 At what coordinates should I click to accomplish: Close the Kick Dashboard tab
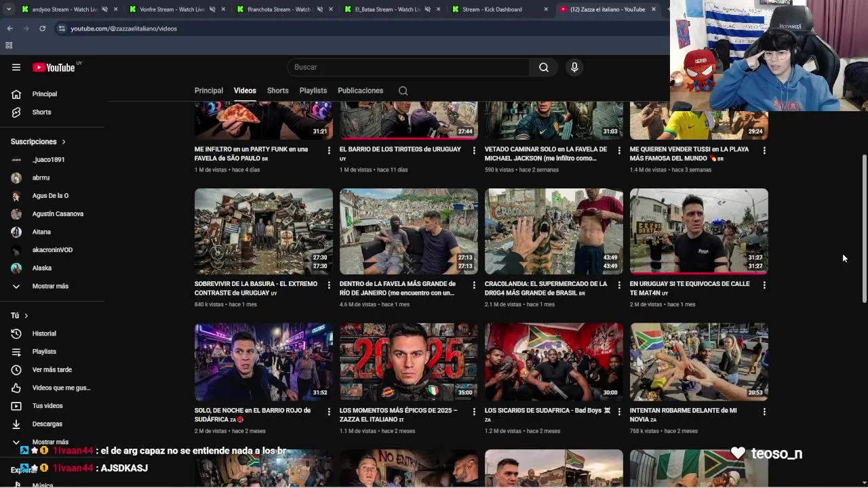(546, 9)
